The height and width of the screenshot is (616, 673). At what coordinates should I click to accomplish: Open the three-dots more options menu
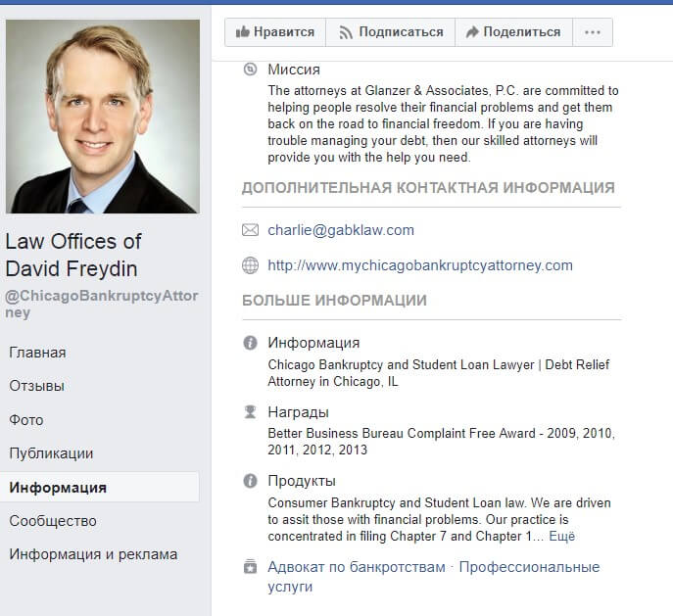click(593, 32)
